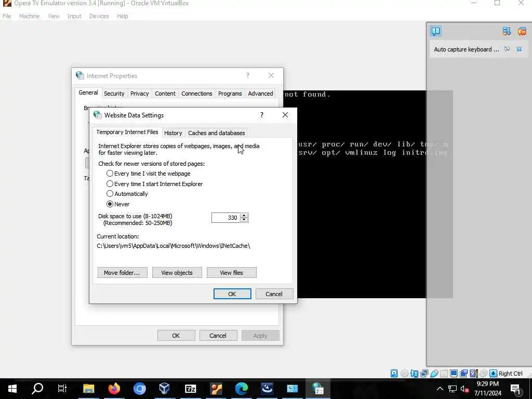Click the dismiss icon beside Auto capture keyboard

507,49
